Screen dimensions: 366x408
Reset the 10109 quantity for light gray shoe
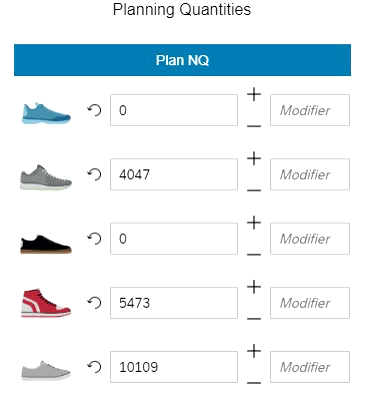coord(94,367)
